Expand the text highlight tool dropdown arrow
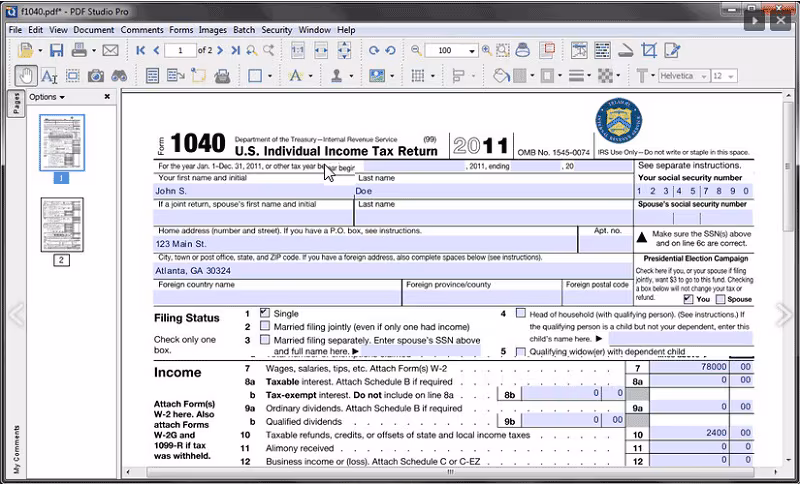Screen dimensions: 800x484 tap(310, 77)
